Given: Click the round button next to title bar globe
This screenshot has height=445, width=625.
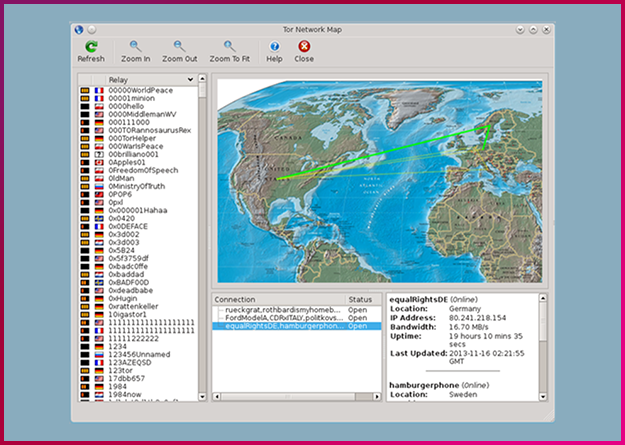Looking at the screenshot, I should tap(92, 30).
